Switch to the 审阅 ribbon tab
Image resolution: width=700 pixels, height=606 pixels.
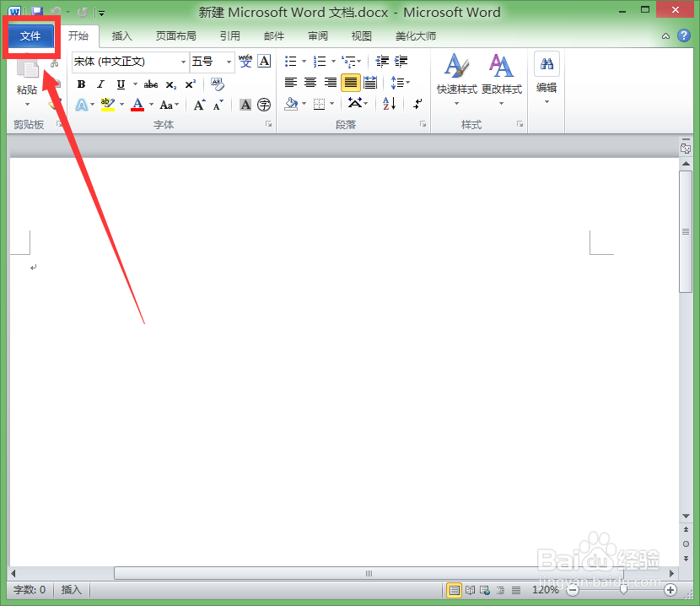coord(318,36)
